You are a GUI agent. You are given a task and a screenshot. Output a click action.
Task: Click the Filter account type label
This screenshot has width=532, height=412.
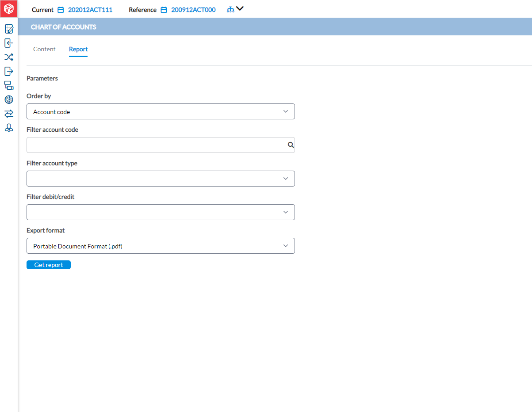point(52,163)
